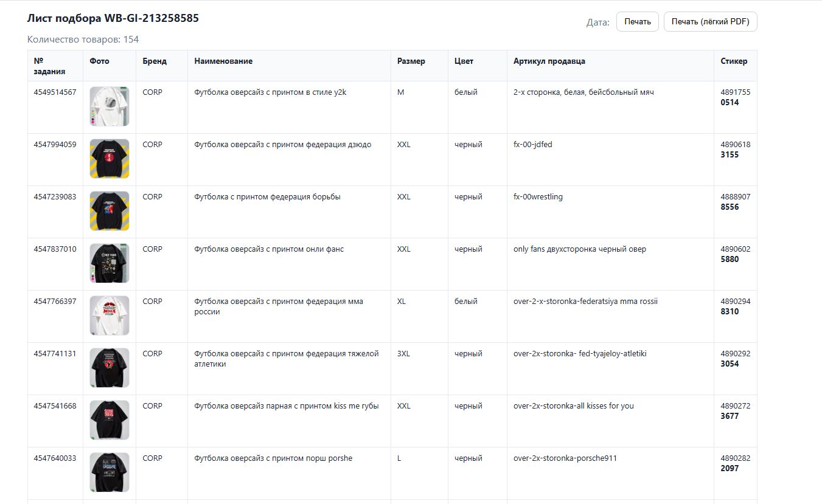Click Печать (лёгкий PDF) button
This screenshot has width=822, height=504.
point(710,21)
